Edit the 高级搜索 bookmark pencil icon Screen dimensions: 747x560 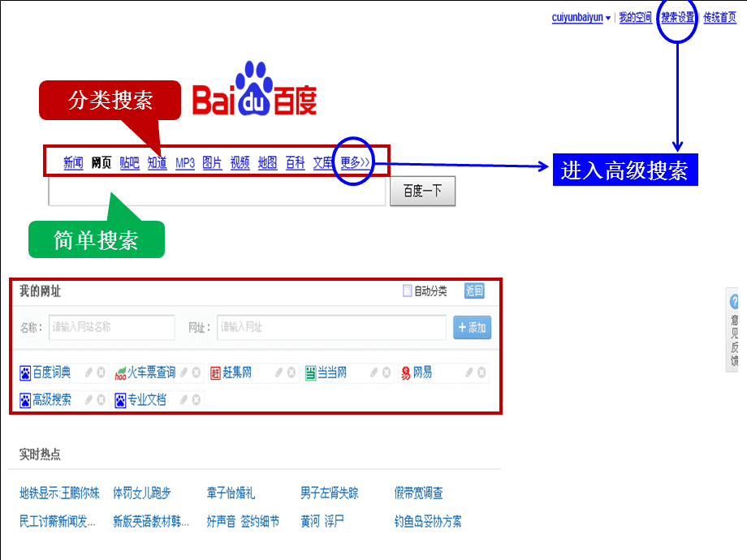click(x=89, y=400)
